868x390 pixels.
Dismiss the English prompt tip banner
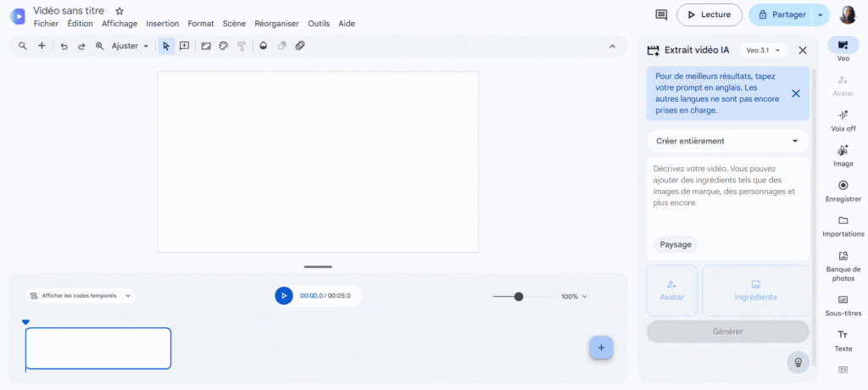[796, 93]
